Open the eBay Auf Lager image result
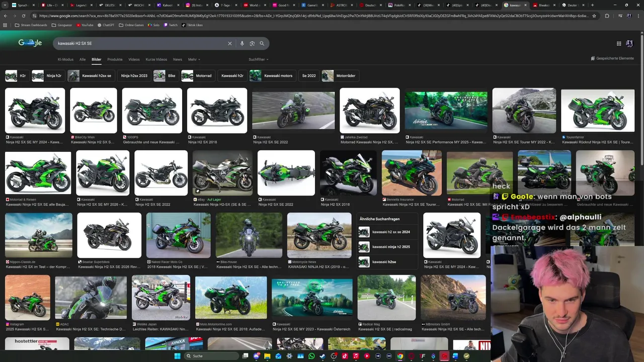This screenshot has height=362, width=644. (222, 173)
